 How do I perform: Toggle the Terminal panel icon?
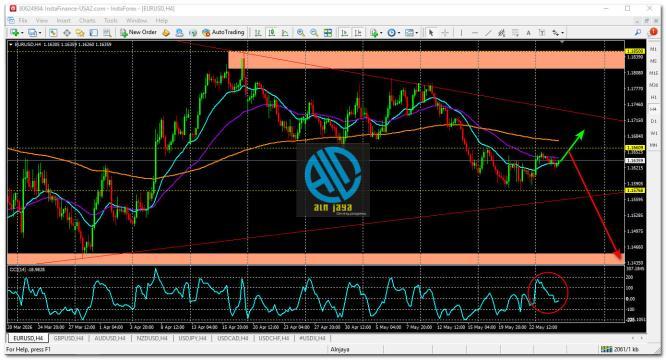(x=93, y=33)
